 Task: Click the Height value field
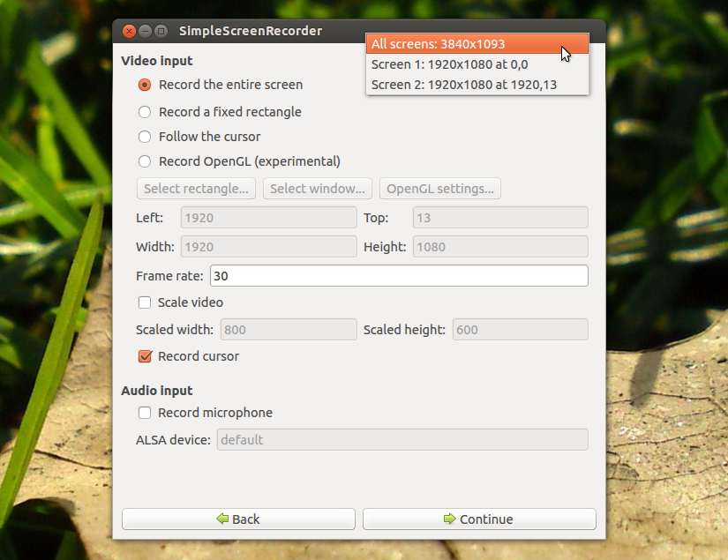point(500,246)
